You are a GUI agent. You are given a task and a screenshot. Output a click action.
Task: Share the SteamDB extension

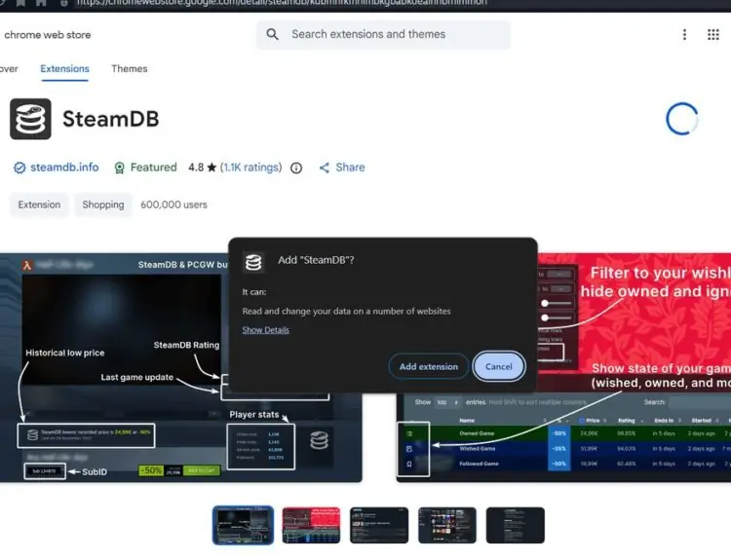click(342, 168)
